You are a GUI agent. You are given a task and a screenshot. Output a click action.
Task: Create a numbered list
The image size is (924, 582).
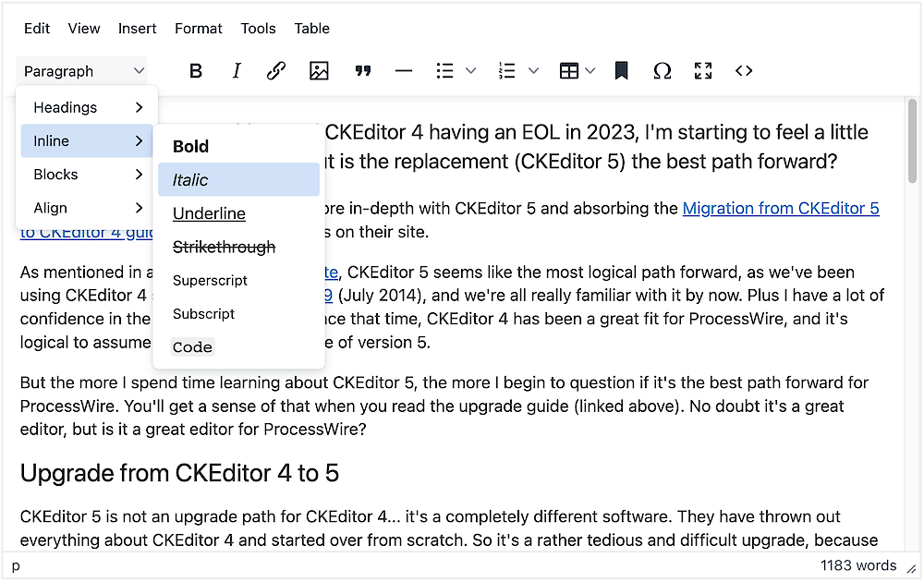point(506,71)
